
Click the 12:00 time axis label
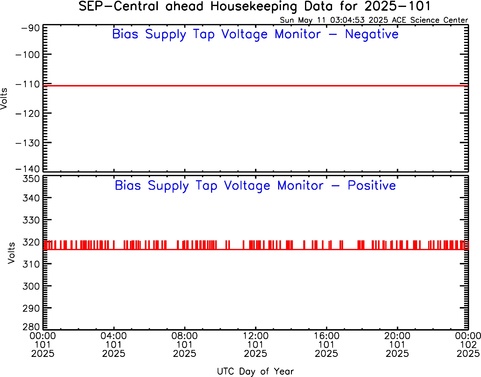click(255, 336)
